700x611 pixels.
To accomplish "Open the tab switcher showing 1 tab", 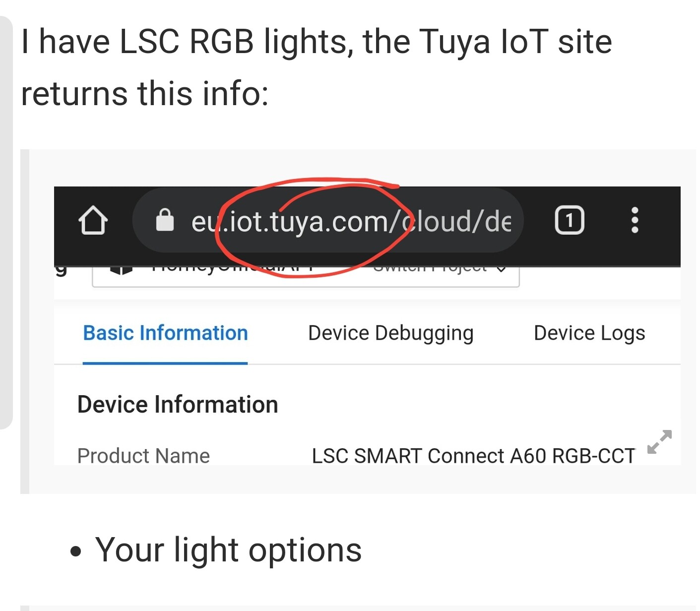I will [x=569, y=220].
